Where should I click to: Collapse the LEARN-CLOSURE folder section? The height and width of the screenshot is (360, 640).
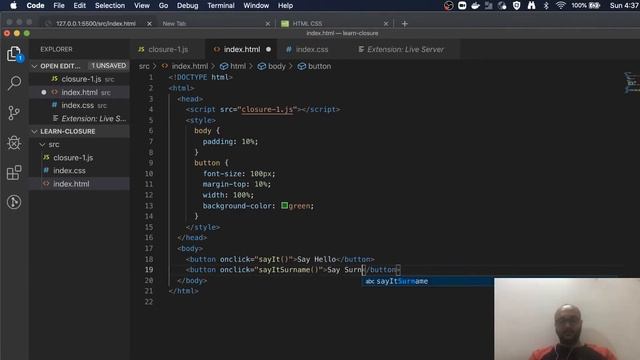point(34,131)
